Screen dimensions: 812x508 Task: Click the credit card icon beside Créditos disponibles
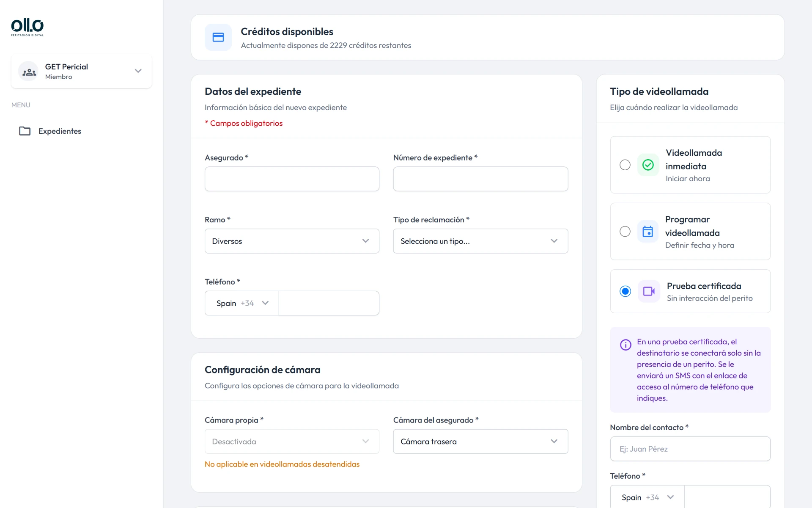tap(218, 37)
